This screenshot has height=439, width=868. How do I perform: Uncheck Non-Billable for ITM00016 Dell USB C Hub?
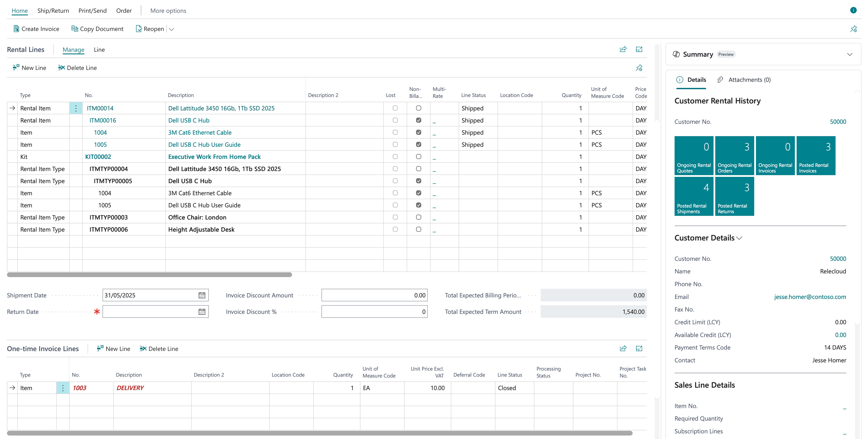pos(418,120)
